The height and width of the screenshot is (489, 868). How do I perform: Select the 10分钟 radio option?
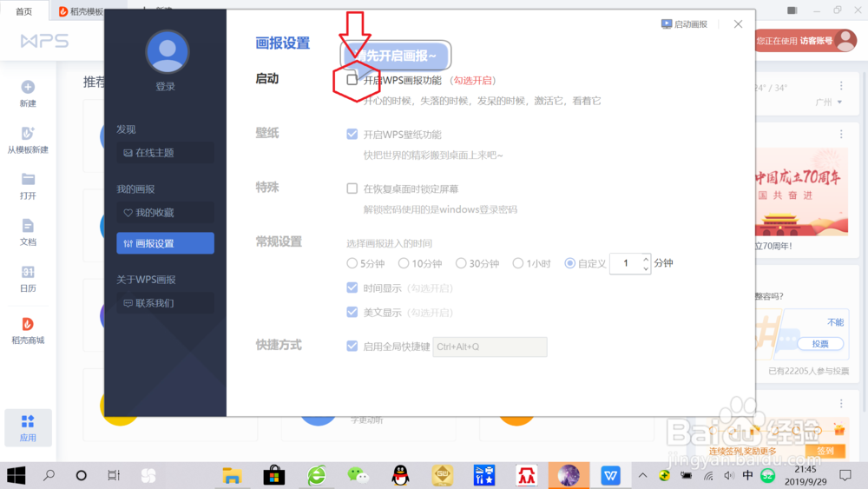pos(404,263)
